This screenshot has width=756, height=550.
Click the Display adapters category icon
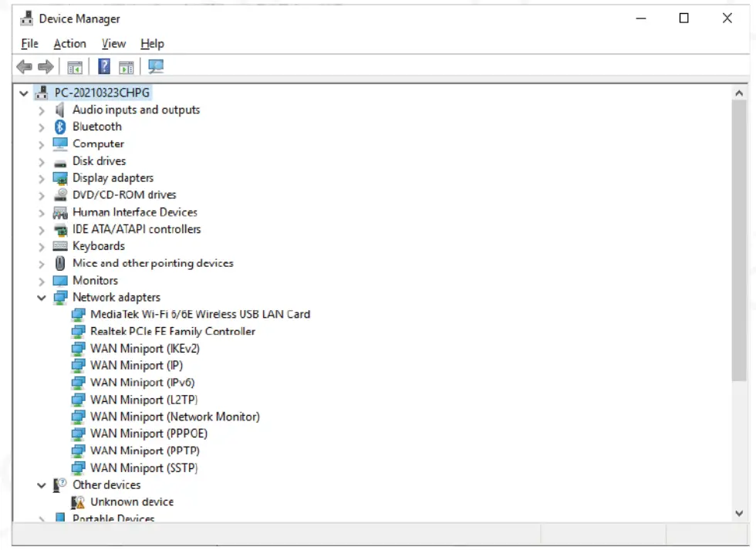point(60,178)
